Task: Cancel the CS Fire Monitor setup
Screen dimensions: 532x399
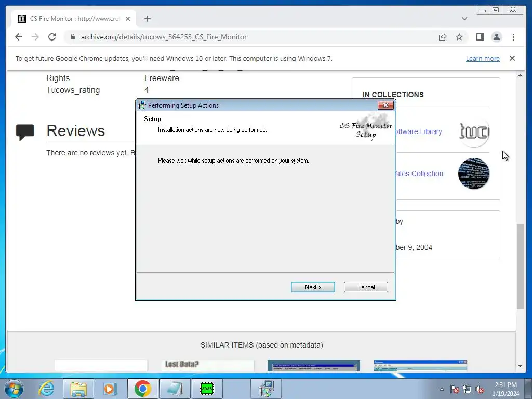Action: pos(366,287)
